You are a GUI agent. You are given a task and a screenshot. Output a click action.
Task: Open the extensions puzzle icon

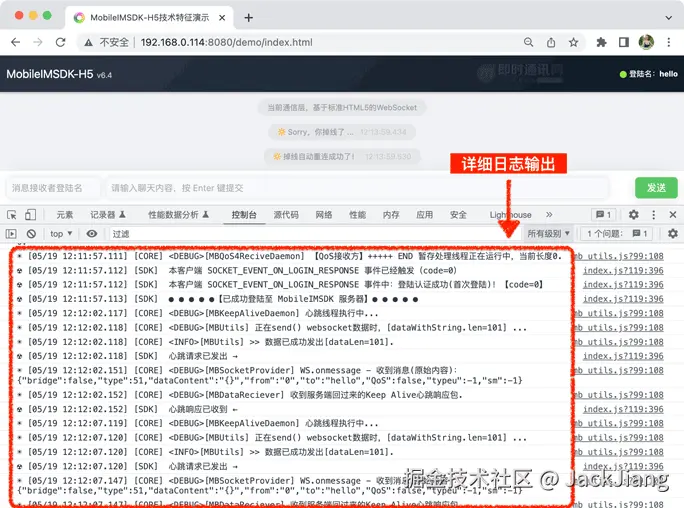[x=602, y=42]
